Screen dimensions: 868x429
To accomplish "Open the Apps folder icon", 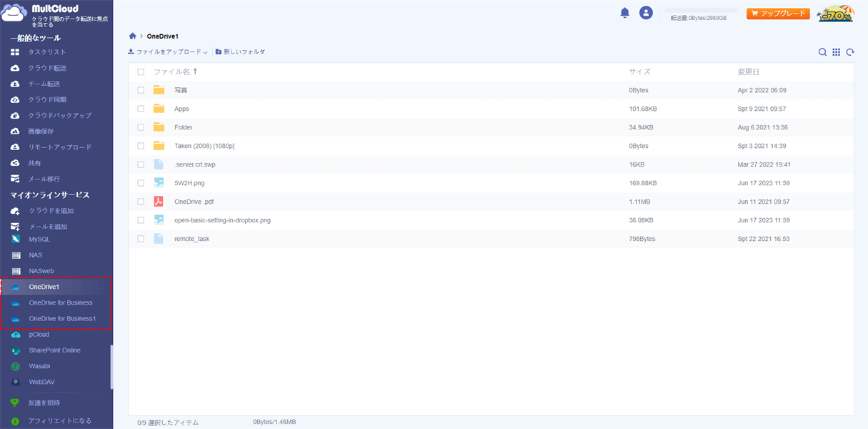I will click(159, 109).
